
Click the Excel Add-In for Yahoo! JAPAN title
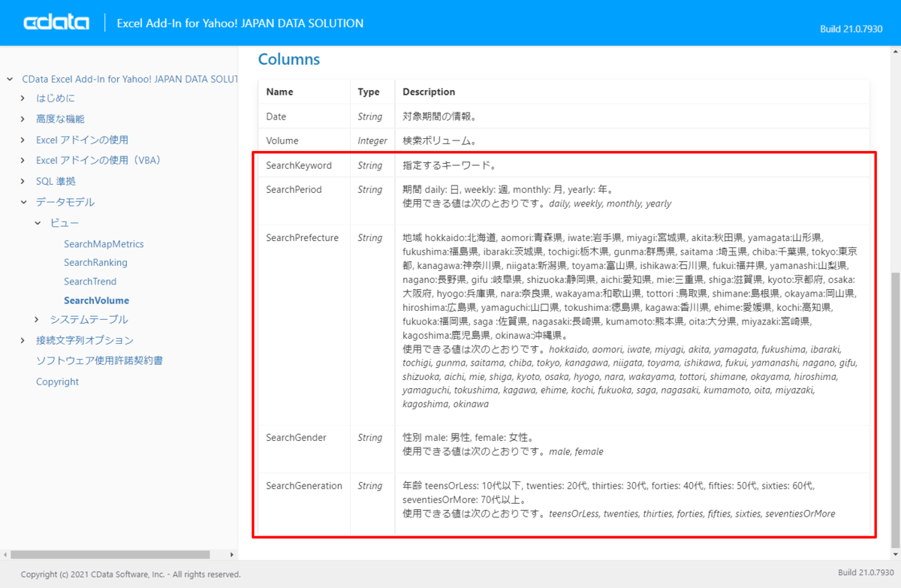point(240,23)
